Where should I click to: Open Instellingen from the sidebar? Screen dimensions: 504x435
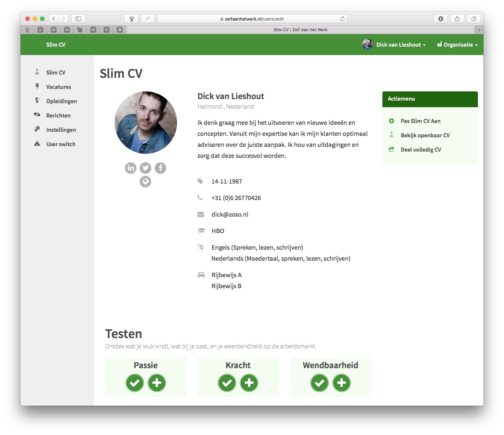coord(61,130)
